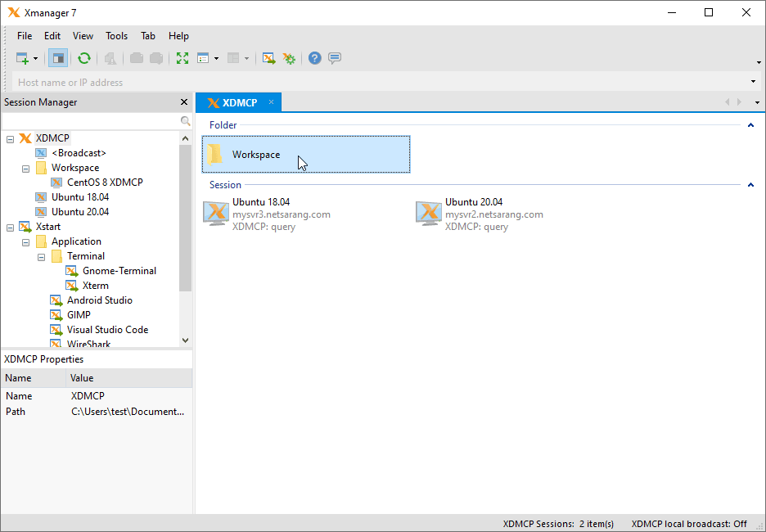The height and width of the screenshot is (532, 766).
Task: Open the View menu
Action: click(x=83, y=36)
